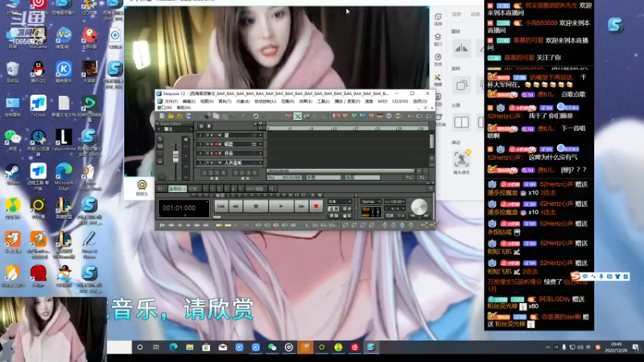The height and width of the screenshot is (362, 644).
Task: Click the split-screen icon in streaming panel
Action: [461, 122]
